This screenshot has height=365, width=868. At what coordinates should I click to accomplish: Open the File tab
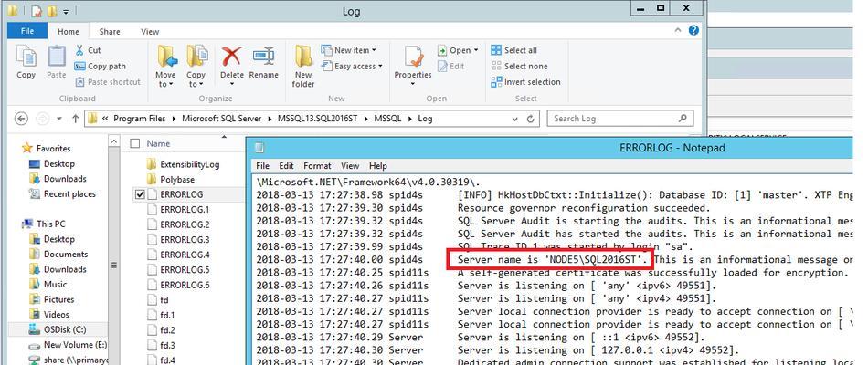27,32
